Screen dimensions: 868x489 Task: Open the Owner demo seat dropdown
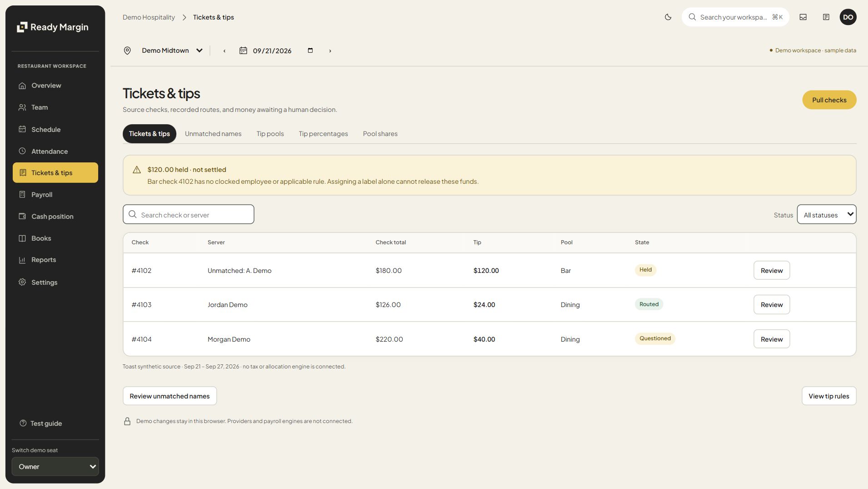pos(55,466)
